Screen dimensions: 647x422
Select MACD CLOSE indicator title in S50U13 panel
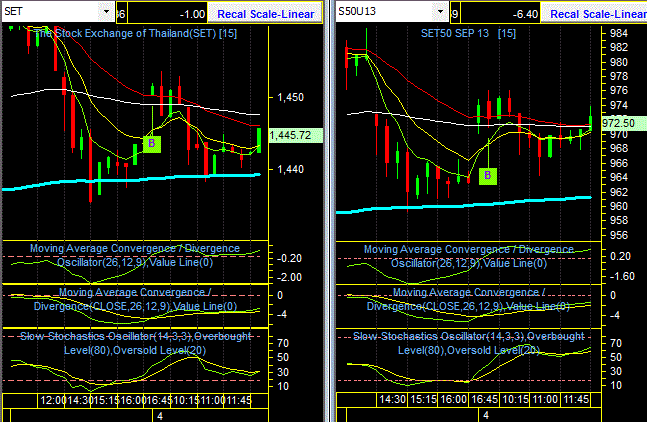pos(468,299)
